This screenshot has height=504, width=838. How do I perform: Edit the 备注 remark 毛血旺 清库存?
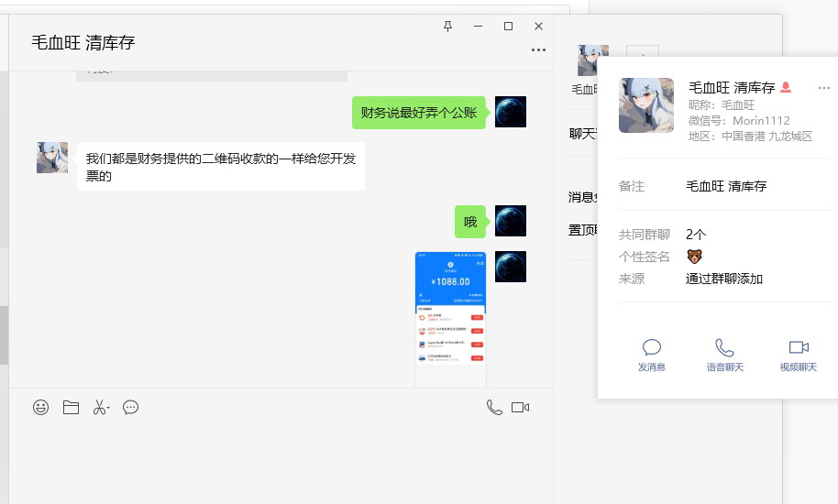tap(726, 186)
